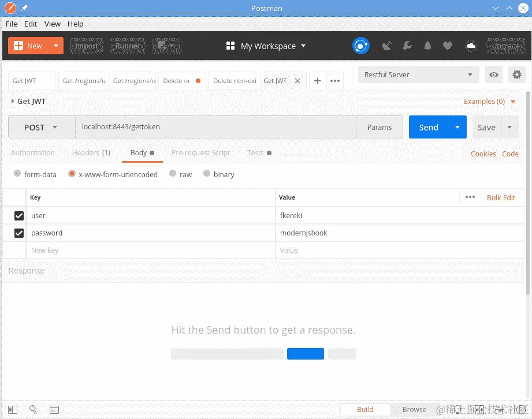Screen dimensions: 532x419
Task: Open the Code link
Action: point(510,154)
